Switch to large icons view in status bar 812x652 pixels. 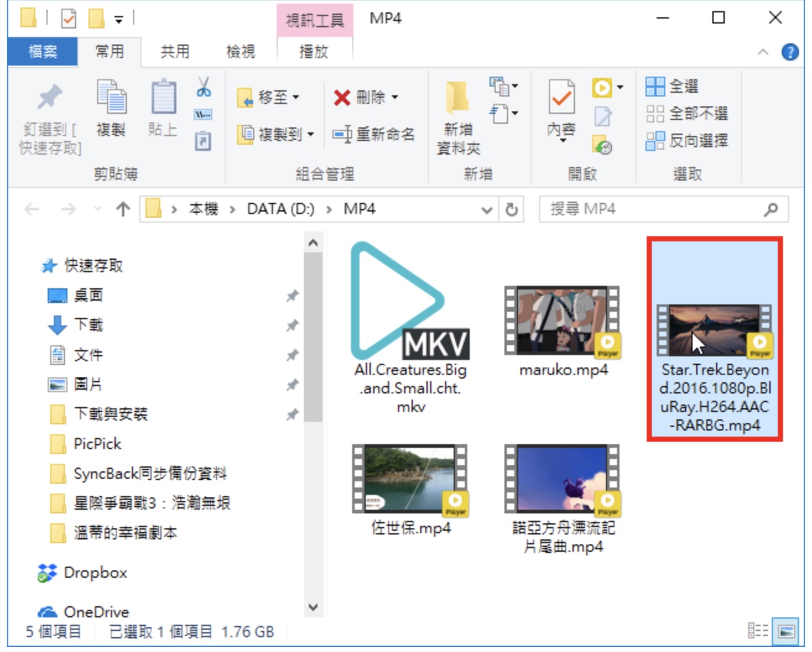[787, 631]
